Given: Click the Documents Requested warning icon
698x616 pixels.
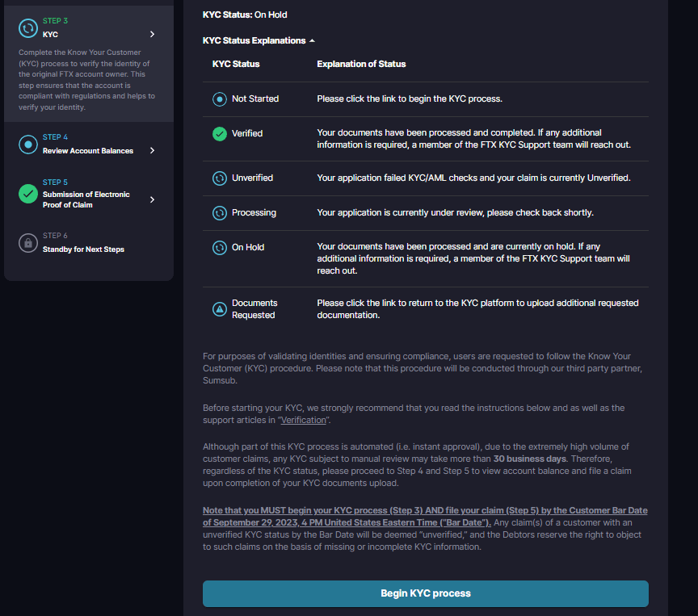Looking at the screenshot, I should (x=220, y=309).
